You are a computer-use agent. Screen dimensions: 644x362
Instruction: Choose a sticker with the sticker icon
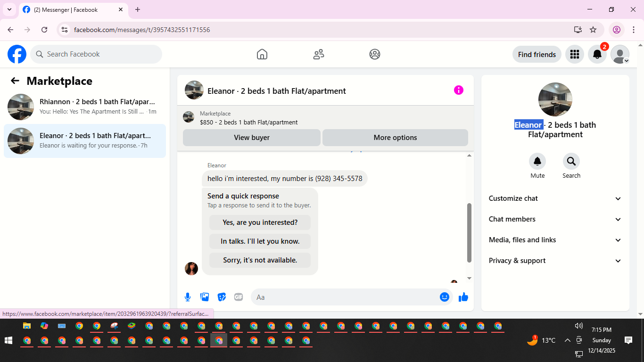point(222,297)
